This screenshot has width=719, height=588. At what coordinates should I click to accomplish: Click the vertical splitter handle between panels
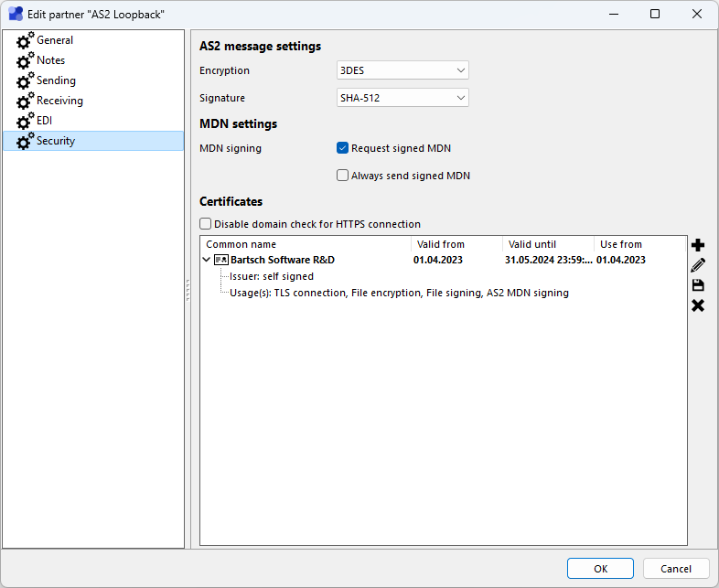pyautogui.click(x=188, y=292)
